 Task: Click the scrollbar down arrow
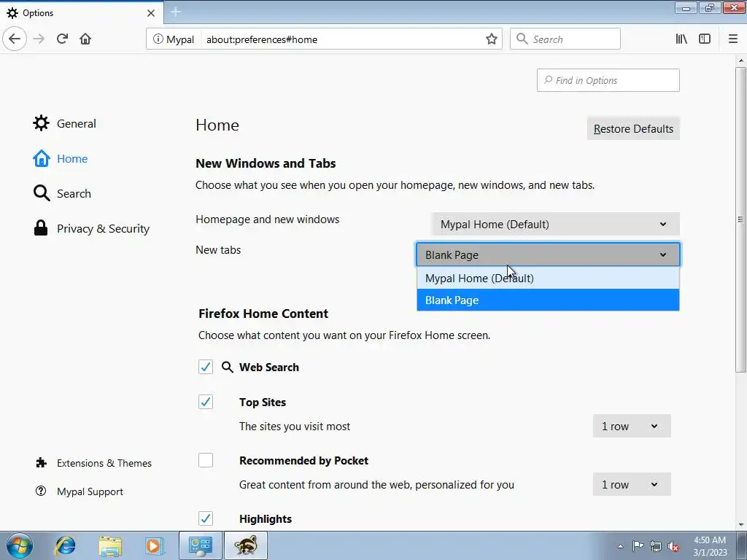click(741, 525)
